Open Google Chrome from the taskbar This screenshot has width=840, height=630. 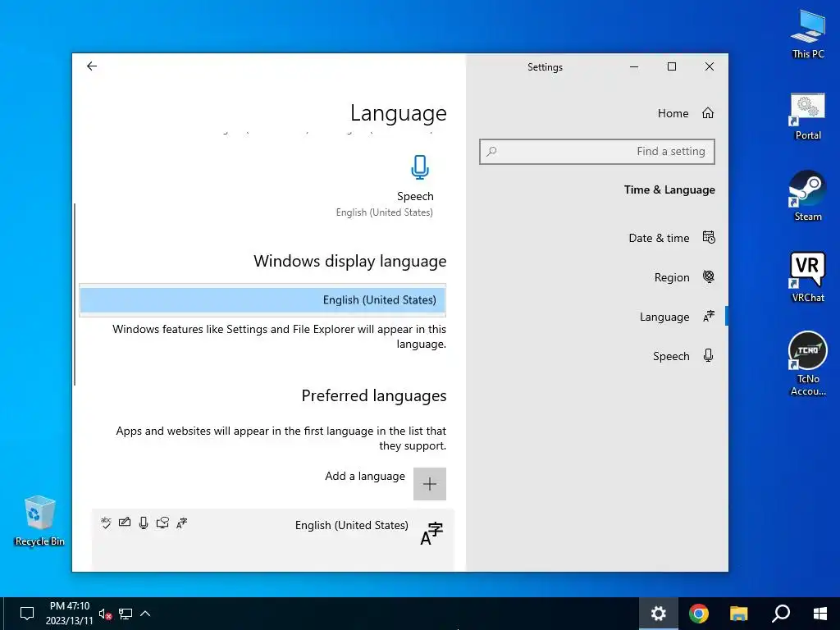[x=699, y=614]
